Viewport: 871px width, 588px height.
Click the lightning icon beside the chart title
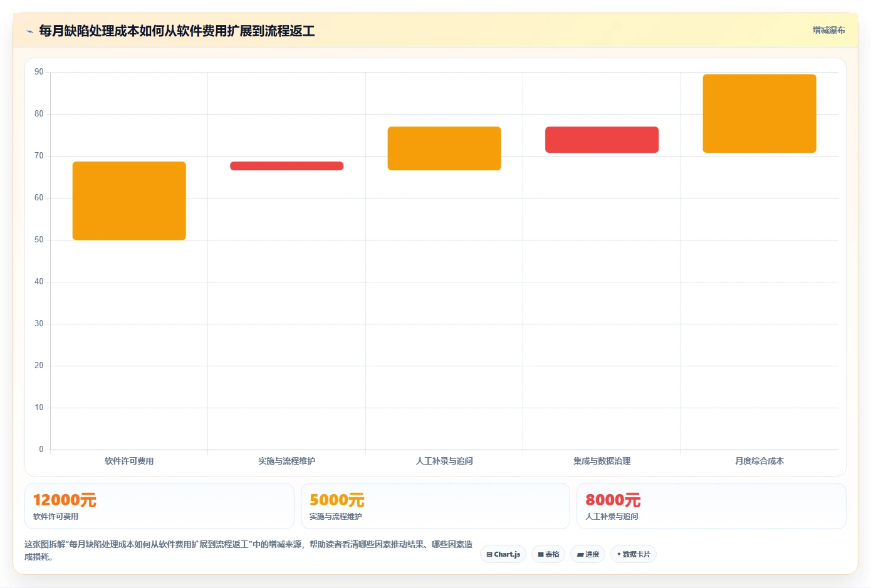pos(29,31)
